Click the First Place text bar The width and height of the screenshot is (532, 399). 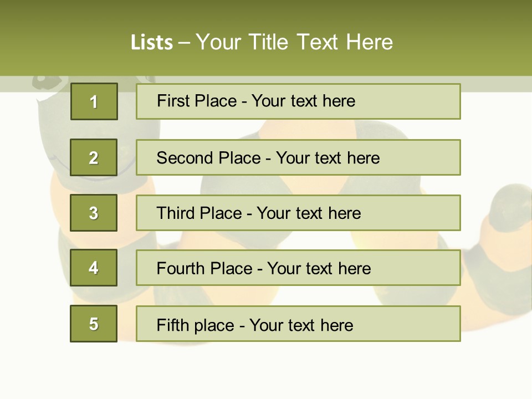coord(298,101)
